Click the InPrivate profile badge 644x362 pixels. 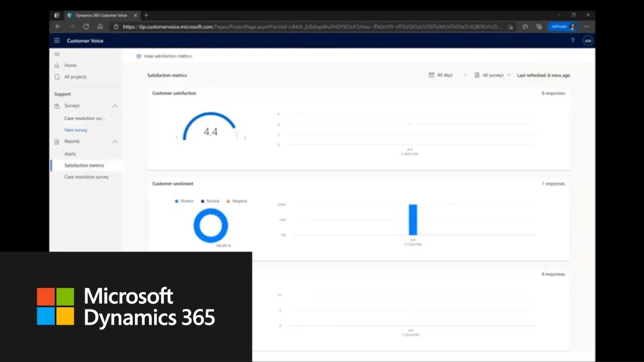(x=563, y=27)
